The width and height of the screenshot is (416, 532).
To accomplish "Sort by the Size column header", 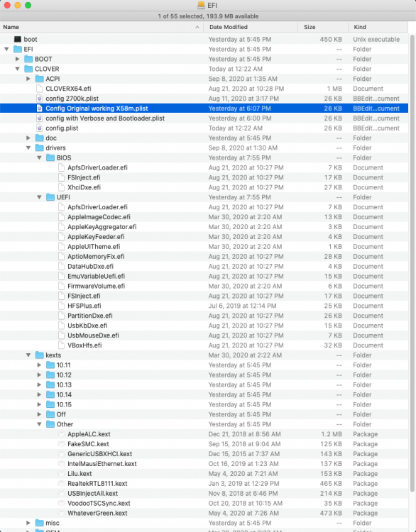I will pyautogui.click(x=323, y=27).
